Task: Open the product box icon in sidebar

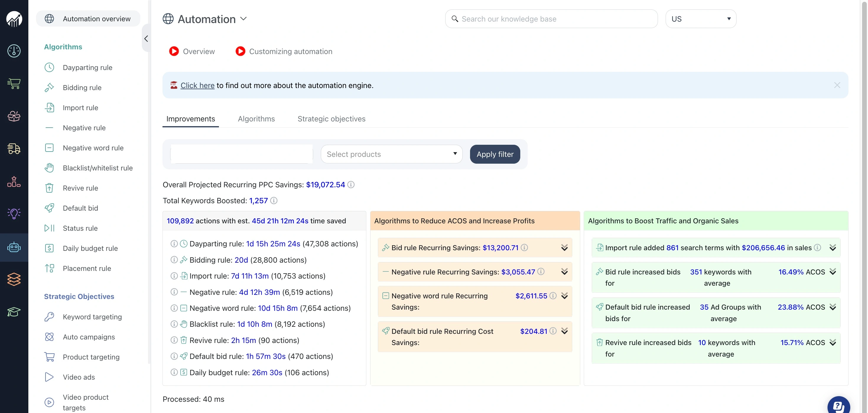Action: click(14, 116)
